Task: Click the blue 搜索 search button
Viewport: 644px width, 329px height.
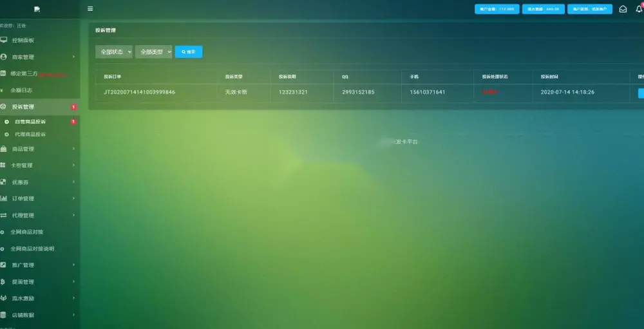Action: click(x=189, y=52)
